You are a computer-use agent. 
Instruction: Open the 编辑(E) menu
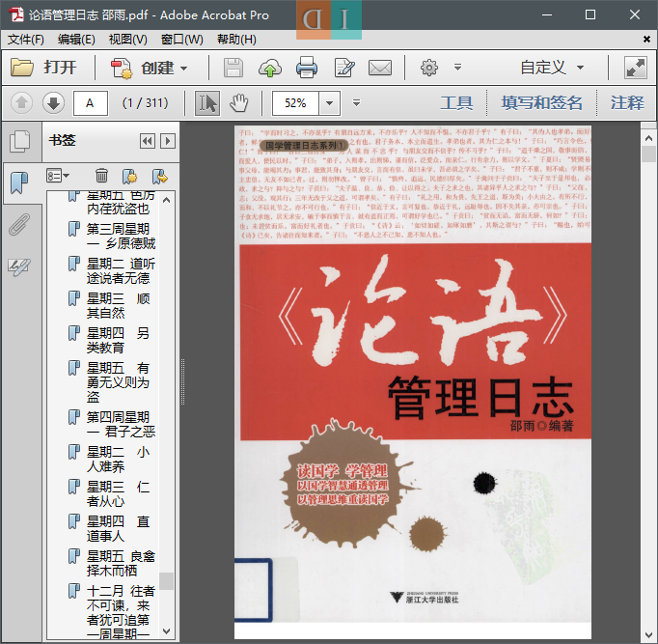tap(76, 40)
